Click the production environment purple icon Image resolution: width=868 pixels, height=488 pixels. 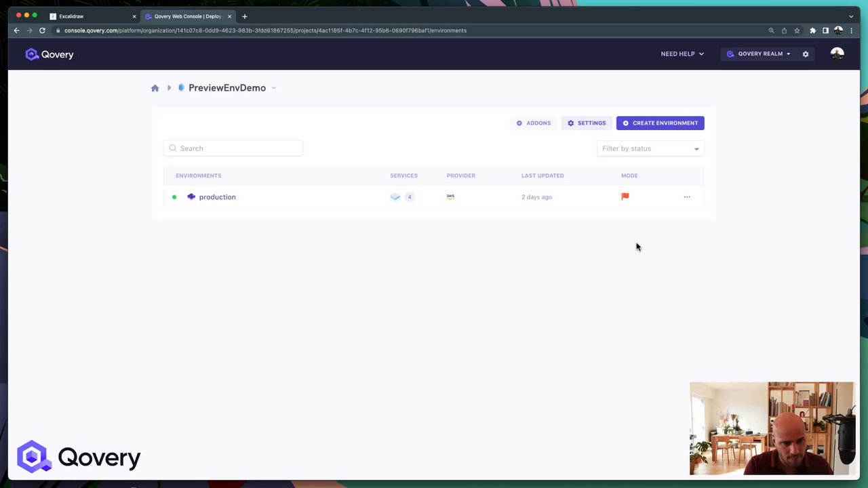pyautogui.click(x=191, y=197)
